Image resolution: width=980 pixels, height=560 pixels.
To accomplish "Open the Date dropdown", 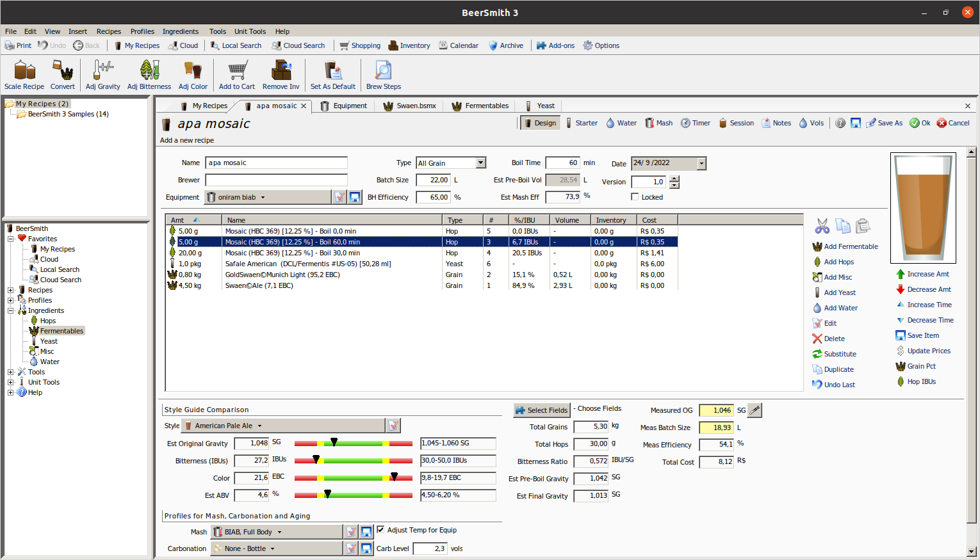I will pyautogui.click(x=701, y=163).
